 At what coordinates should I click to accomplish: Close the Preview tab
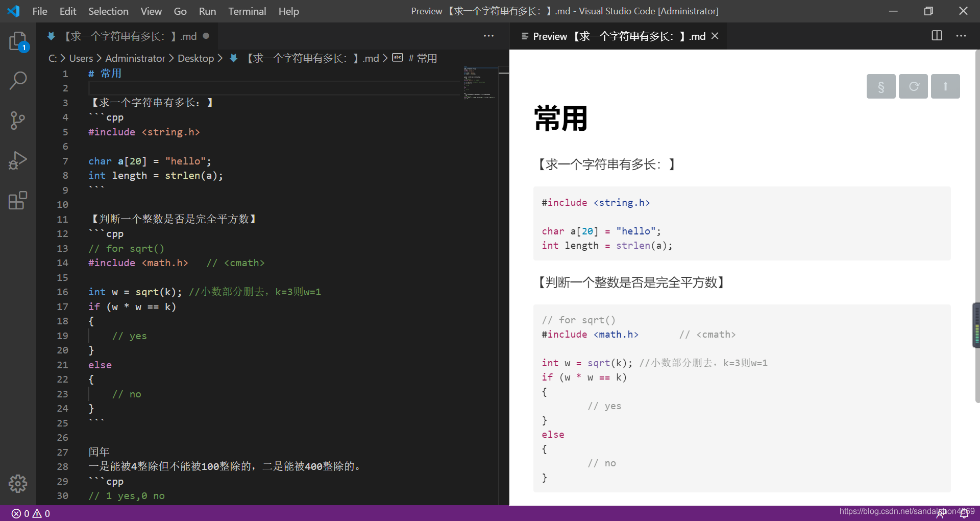(715, 36)
